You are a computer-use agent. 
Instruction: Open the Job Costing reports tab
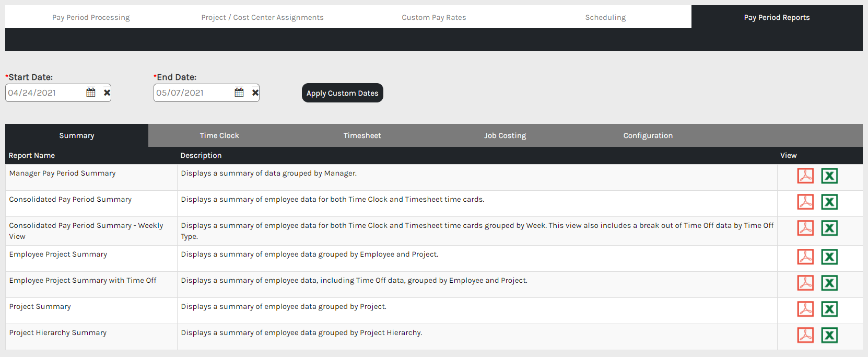coord(505,135)
